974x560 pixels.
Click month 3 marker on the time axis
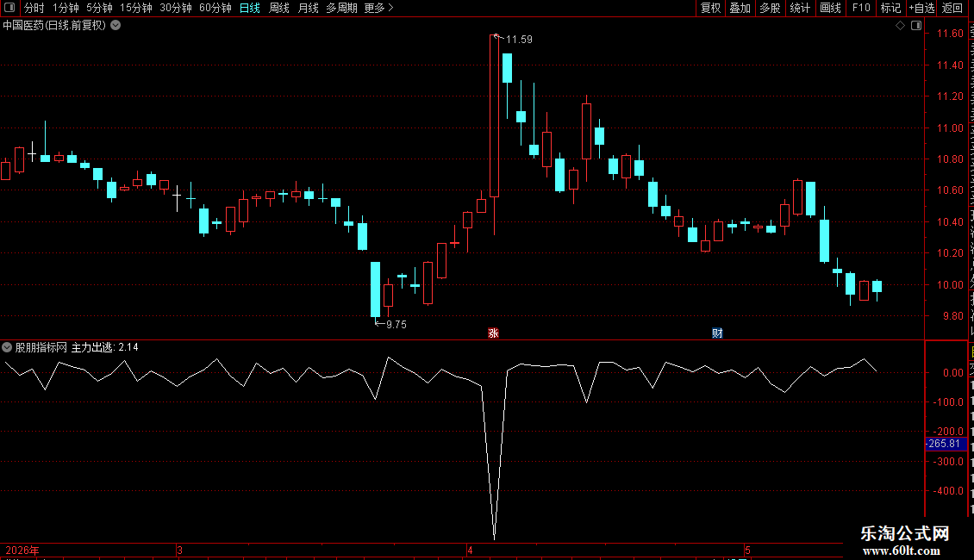pyautogui.click(x=179, y=551)
